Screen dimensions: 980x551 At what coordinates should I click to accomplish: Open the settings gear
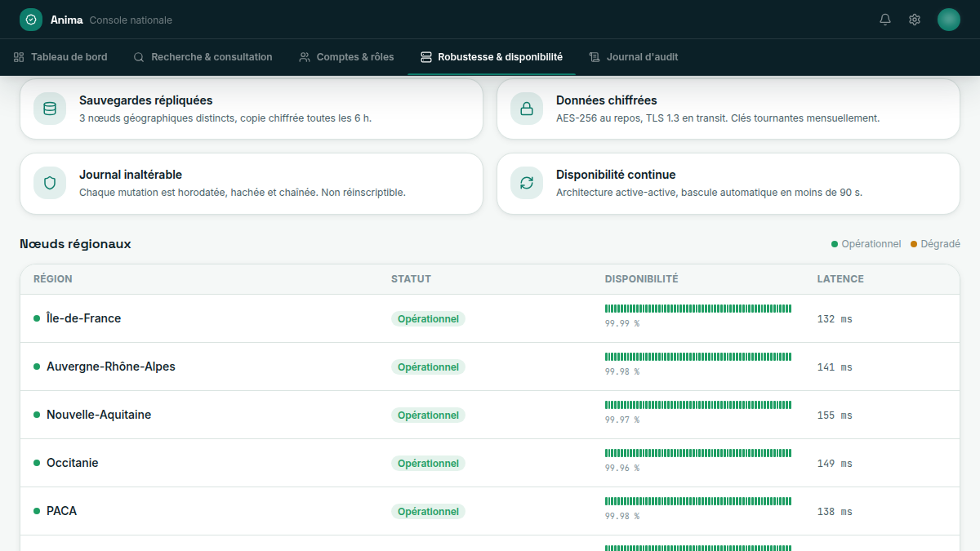pos(915,20)
